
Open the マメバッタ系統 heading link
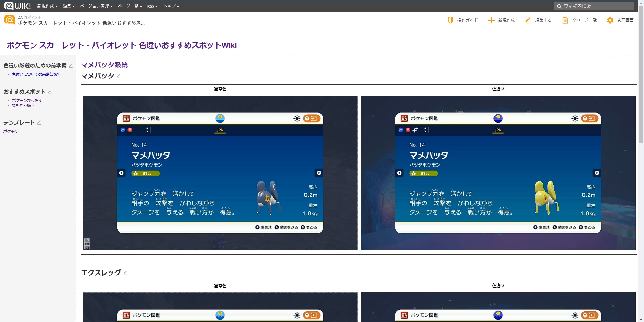click(x=104, y=65)
